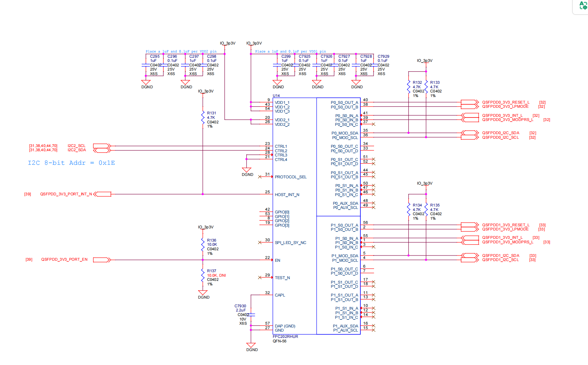Click the QSFPDD0_3V3_LPMODE net label

505,106
